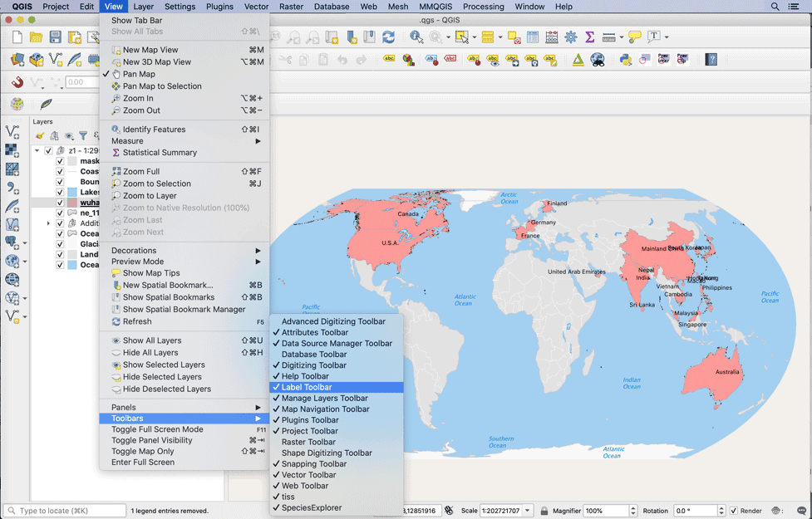Open the macOS Spotlight search icon
Image resolution: width=812 pixels, height=519 pixels.
pos(775,6)
